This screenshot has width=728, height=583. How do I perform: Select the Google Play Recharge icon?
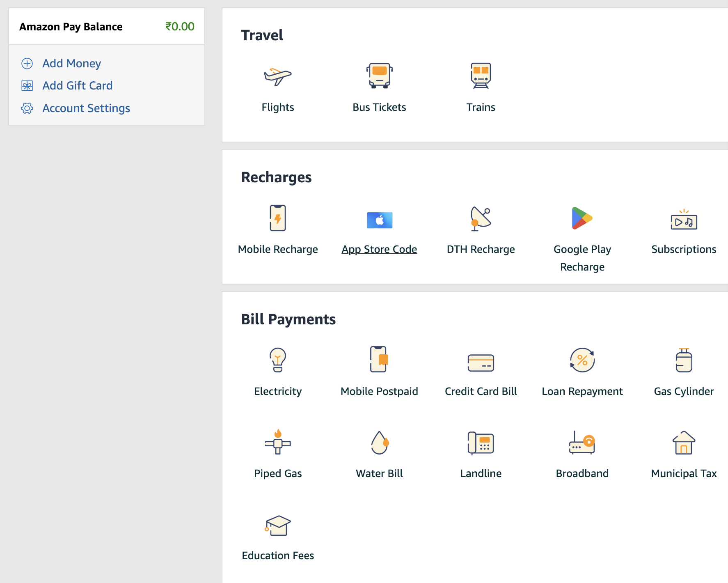(x=582, y=218)
